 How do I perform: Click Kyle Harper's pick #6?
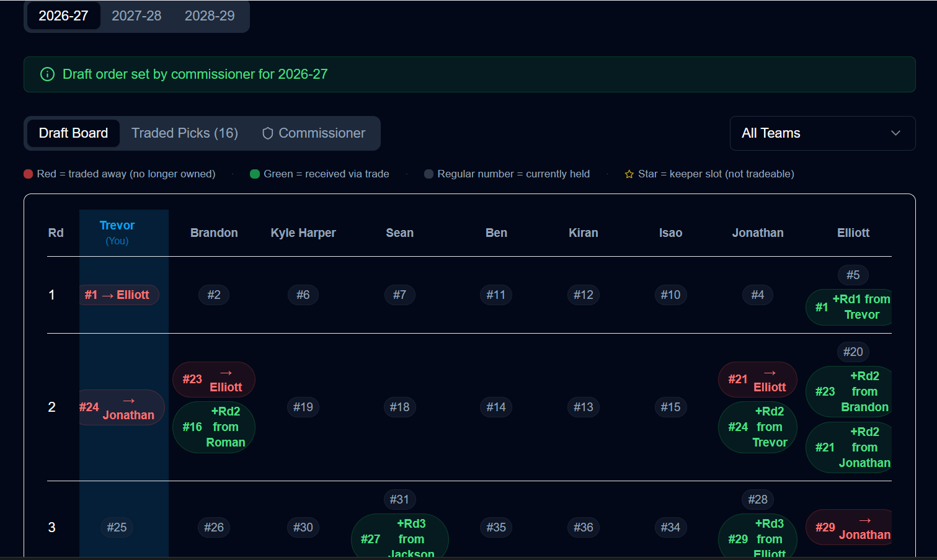tap(303, 295)
